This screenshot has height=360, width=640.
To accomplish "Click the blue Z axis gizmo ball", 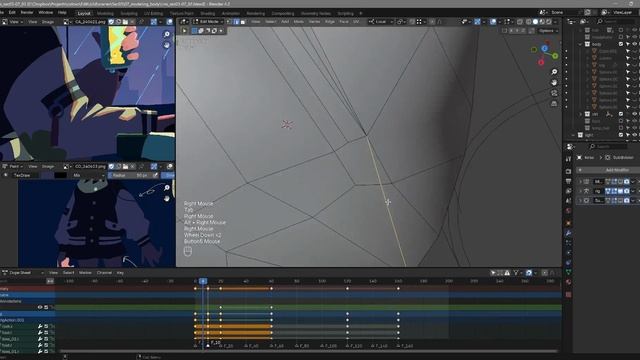I will point(544,49).
